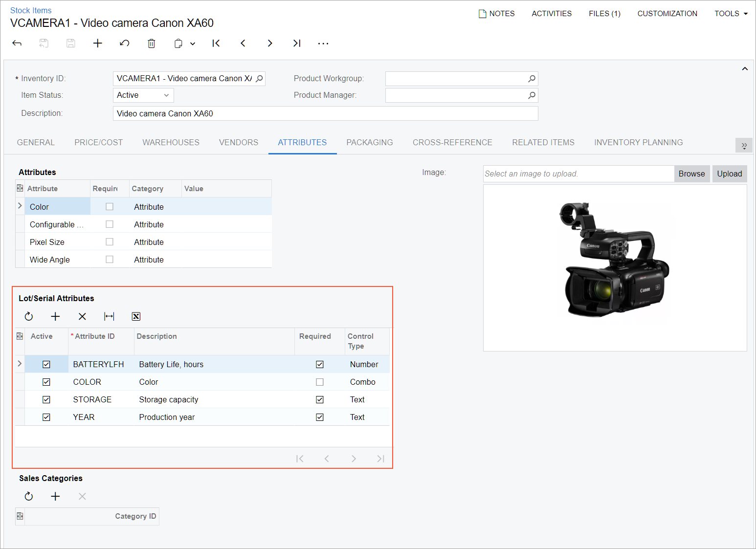Switch to the GENERAL tab
756x549 pixels.
(x=36, y=142)
